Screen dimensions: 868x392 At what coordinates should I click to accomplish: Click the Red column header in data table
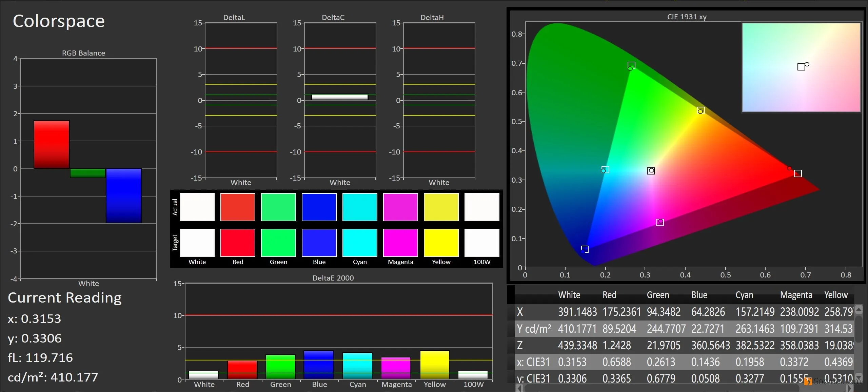pos(609,295)
